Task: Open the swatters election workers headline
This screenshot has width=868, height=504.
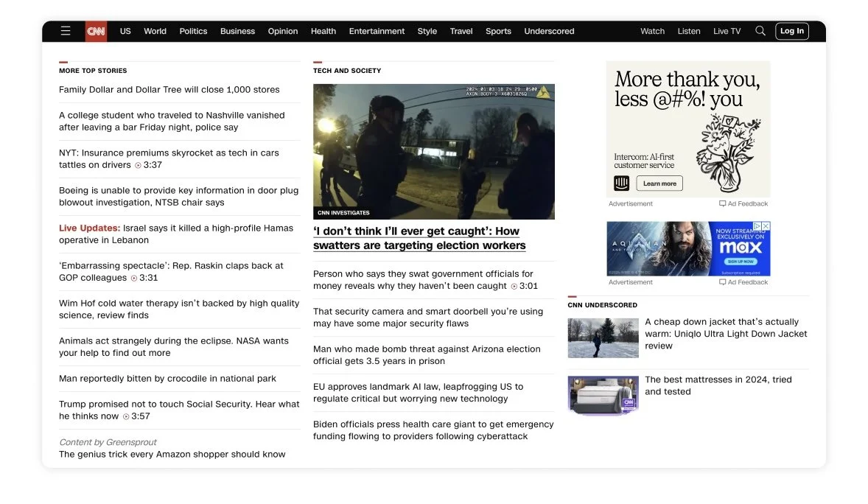Action: 419,238
